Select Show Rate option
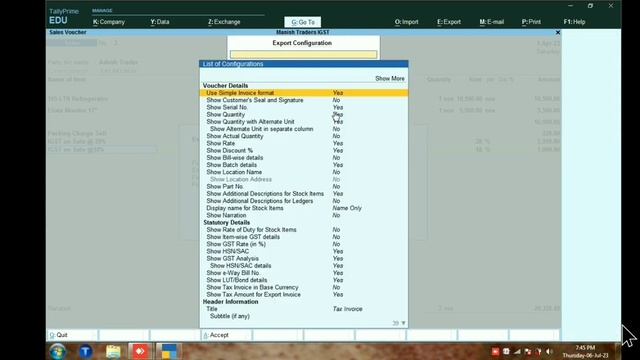Viewport: 640px width, 360px height. 304,143
